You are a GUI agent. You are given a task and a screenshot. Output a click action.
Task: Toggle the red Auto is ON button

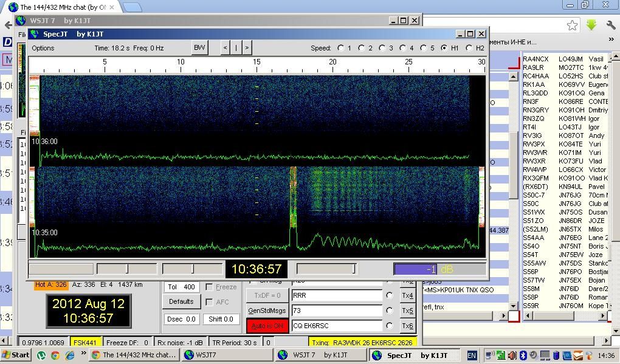click(266, 326)
